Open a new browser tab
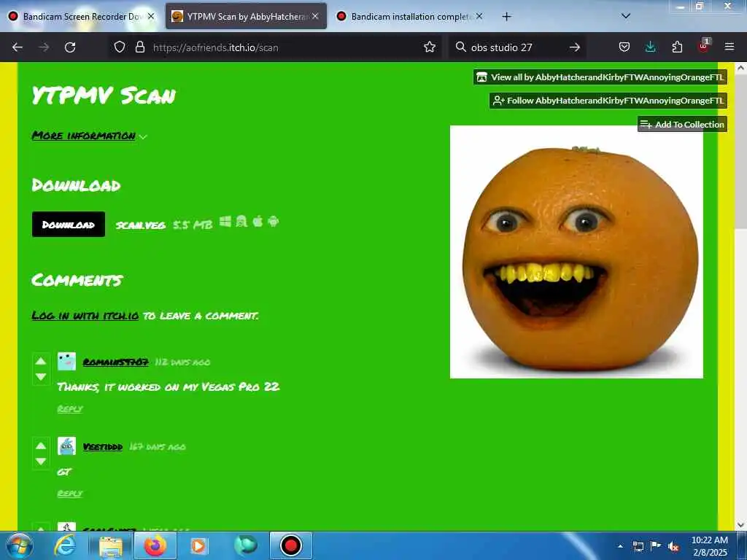Screen dimensions: 747x560 [x=506, y=17]
